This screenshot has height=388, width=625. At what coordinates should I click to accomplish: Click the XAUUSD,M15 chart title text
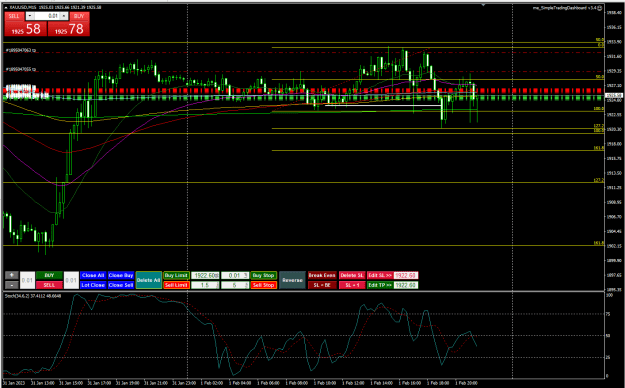click(22, 8)
